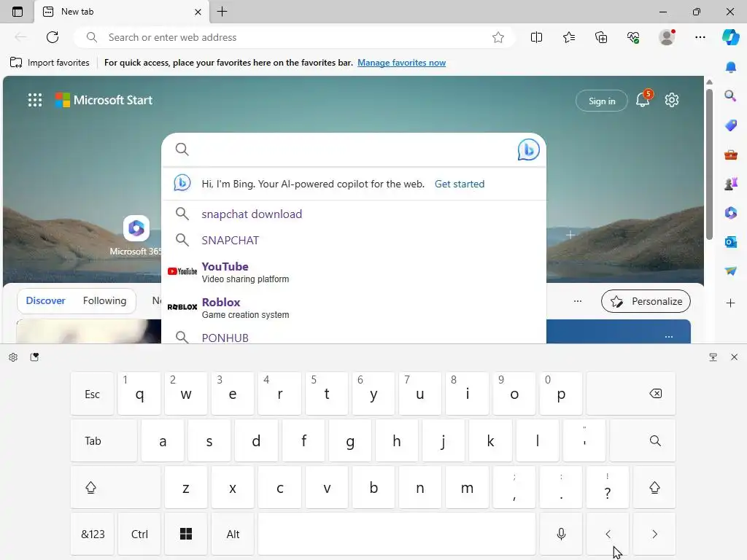Open blue card options ellipsis
747x560 pixels.
tap(669, 336)
